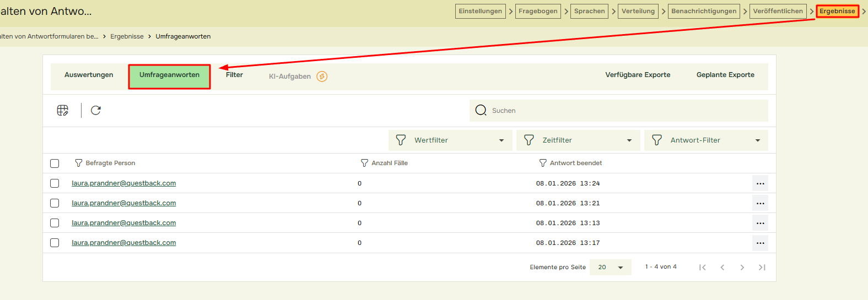Screen dimensions: 868x300
Task: Click filter icon beside Befragte Person column
Action: (x=78, y=163)
